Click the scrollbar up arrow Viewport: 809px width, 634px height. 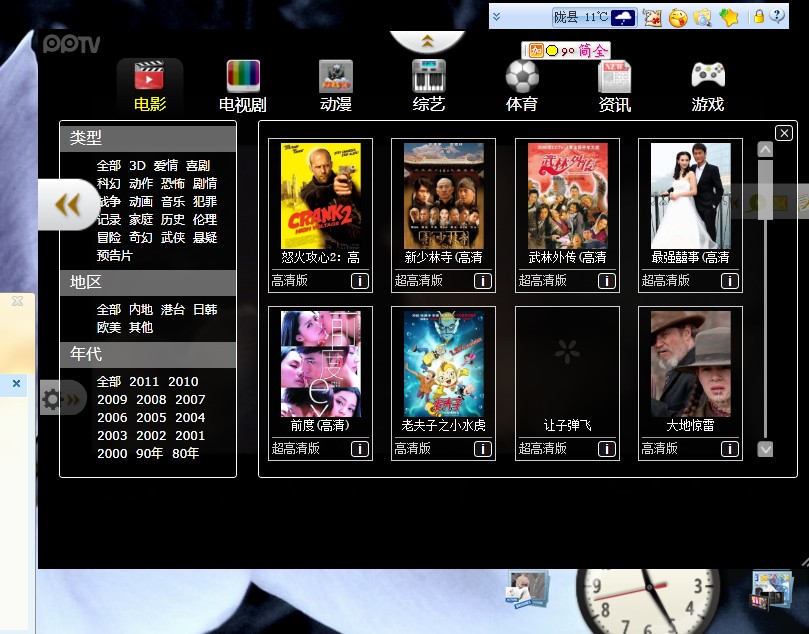click(765, 150)
